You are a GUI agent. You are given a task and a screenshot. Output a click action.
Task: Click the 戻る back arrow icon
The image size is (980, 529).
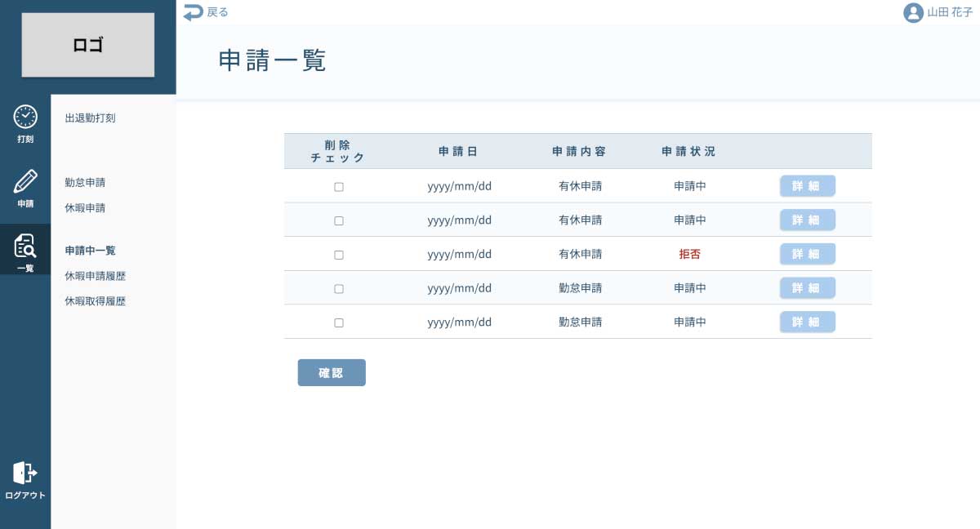tap(193, 12)
